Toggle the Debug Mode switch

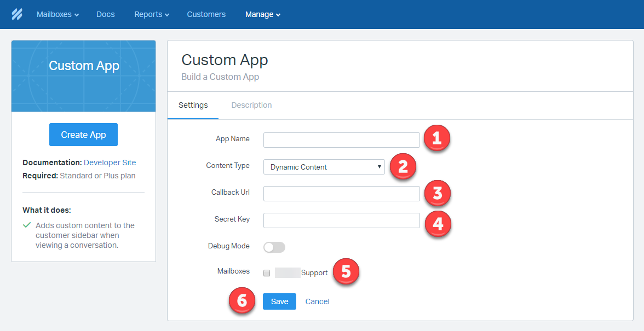274,247
